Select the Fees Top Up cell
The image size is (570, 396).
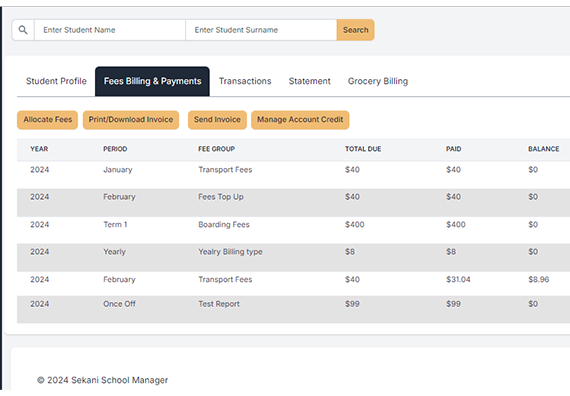click(221, 197)
